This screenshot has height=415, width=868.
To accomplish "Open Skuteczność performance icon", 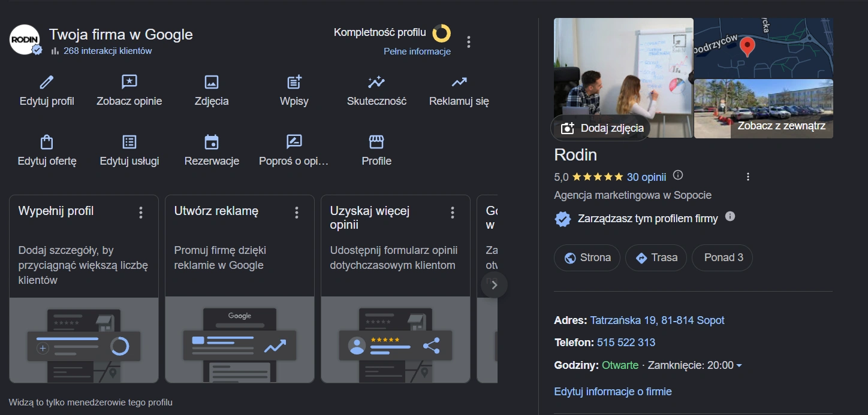I will [x=376, y=82].
